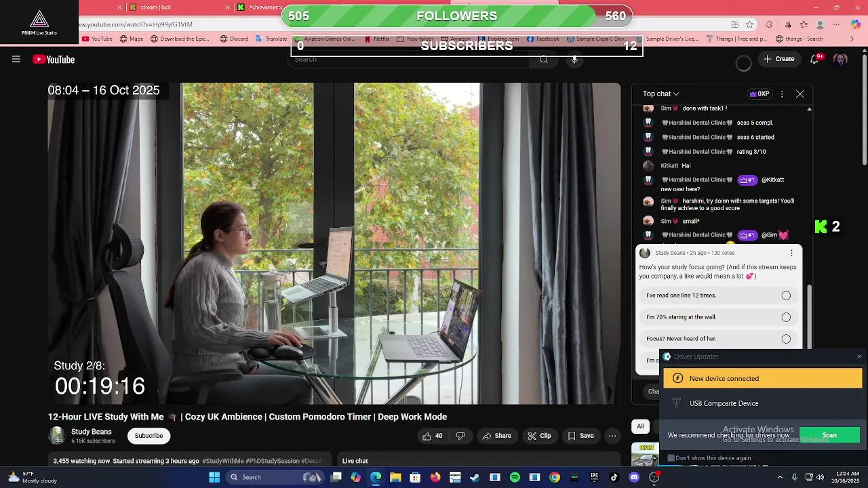Open browser Copilot sidebar icon
Screen dimensions: 868x488
(x=855, y=24)
